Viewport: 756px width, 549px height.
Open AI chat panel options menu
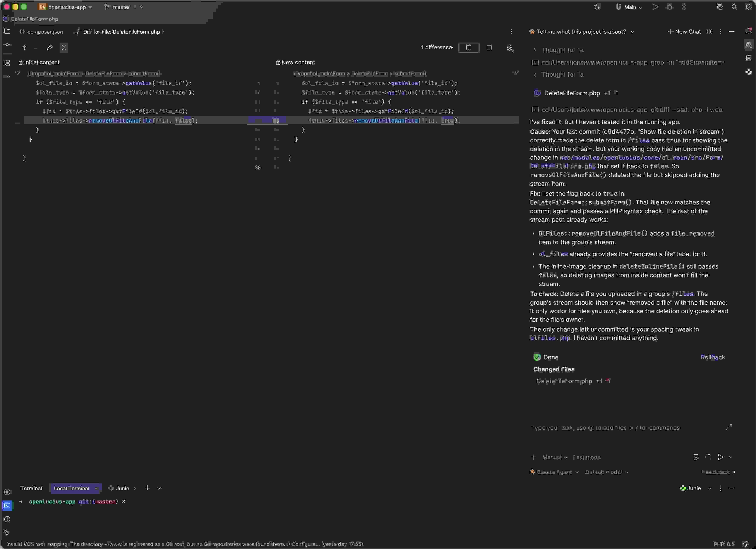click(x=720, y=32)
